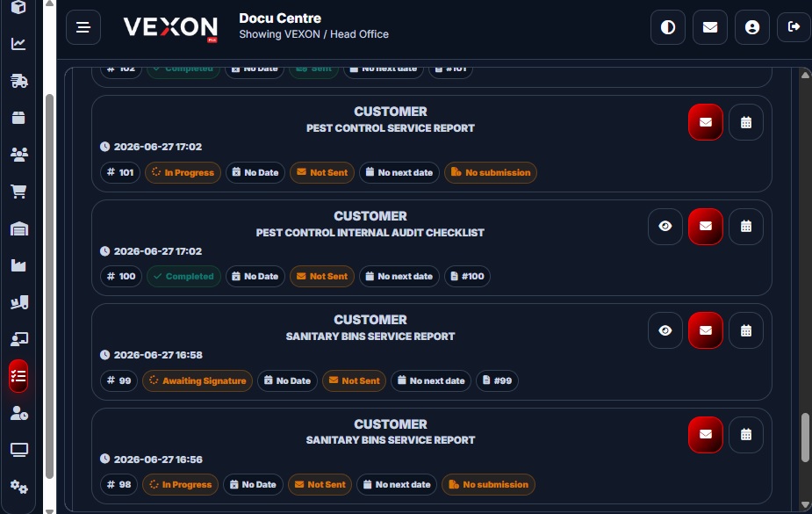812x514 pixels.
Task: Open the analytics line chart sidebar icon
Action: [18, 44]
